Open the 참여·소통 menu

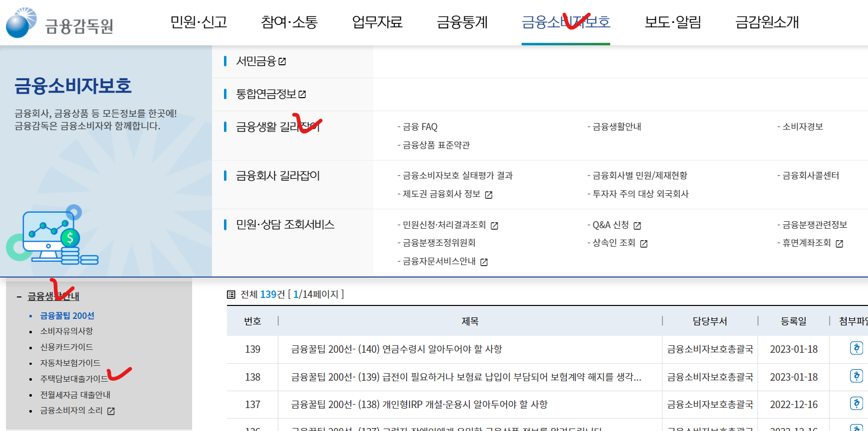click(x=289, y=22)
